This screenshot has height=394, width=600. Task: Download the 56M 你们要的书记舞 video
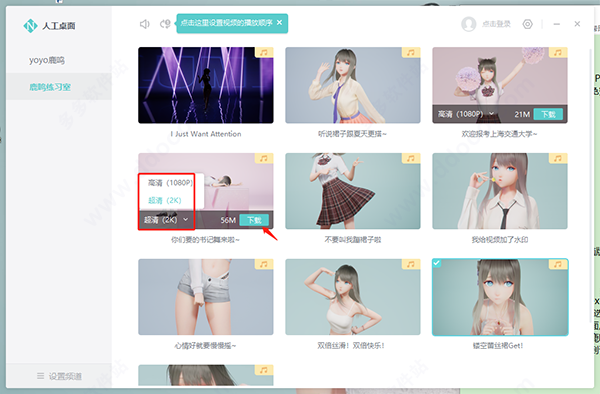(254, 220)
